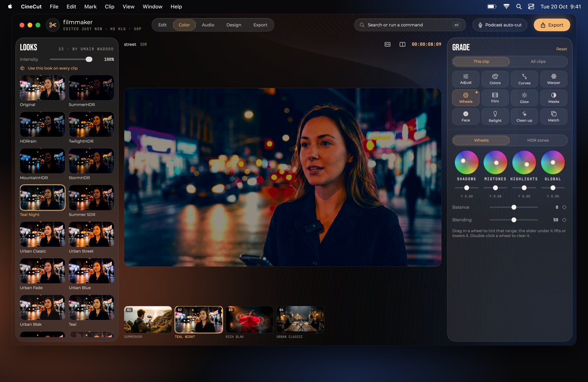Screen dimensions: 588x382
Task: Adjust the look Intensity slider
Action: click(x=71, y=59)
